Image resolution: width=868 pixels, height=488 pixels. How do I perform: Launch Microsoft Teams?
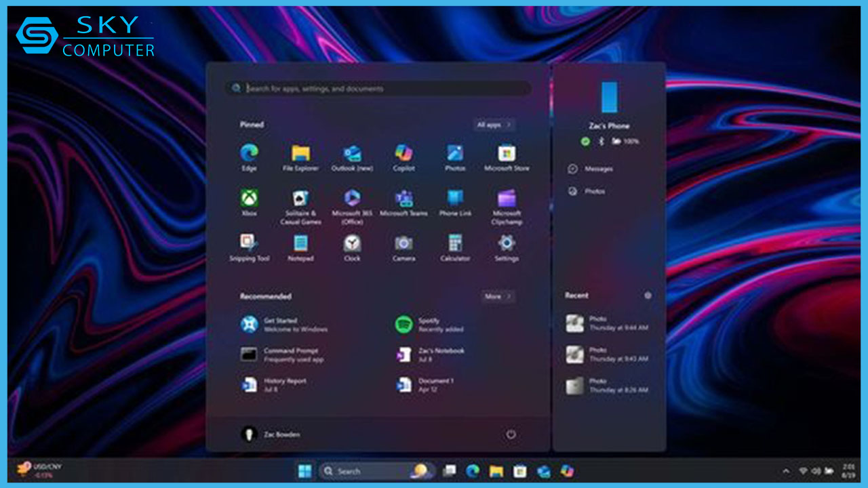403,203
